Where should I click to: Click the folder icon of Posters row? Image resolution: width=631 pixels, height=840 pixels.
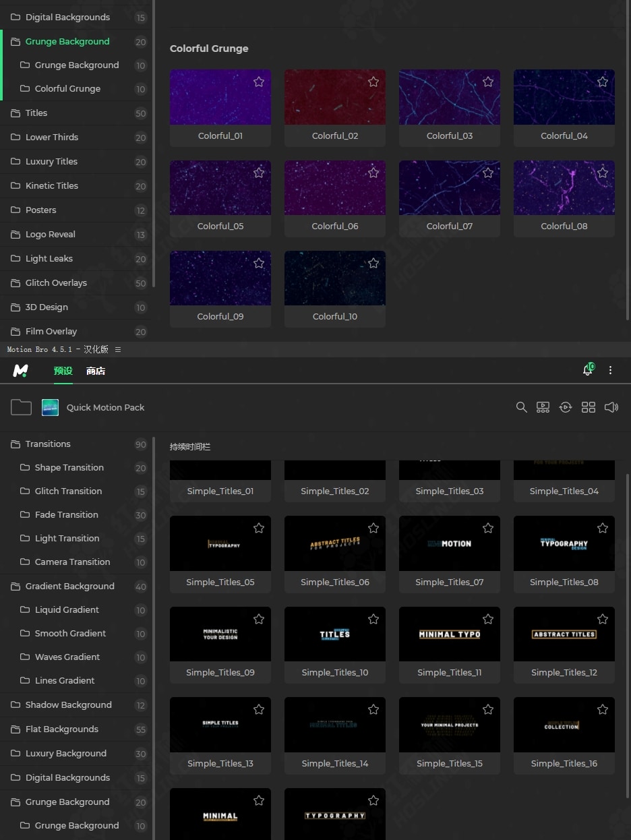16,210
